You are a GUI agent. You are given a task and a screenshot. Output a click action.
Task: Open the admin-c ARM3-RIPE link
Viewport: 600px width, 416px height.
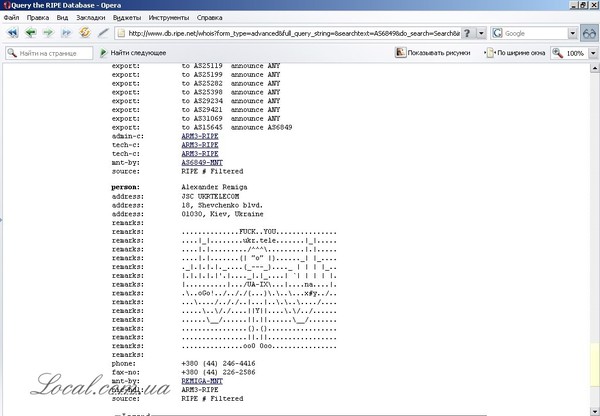click(x=200, y=136)
